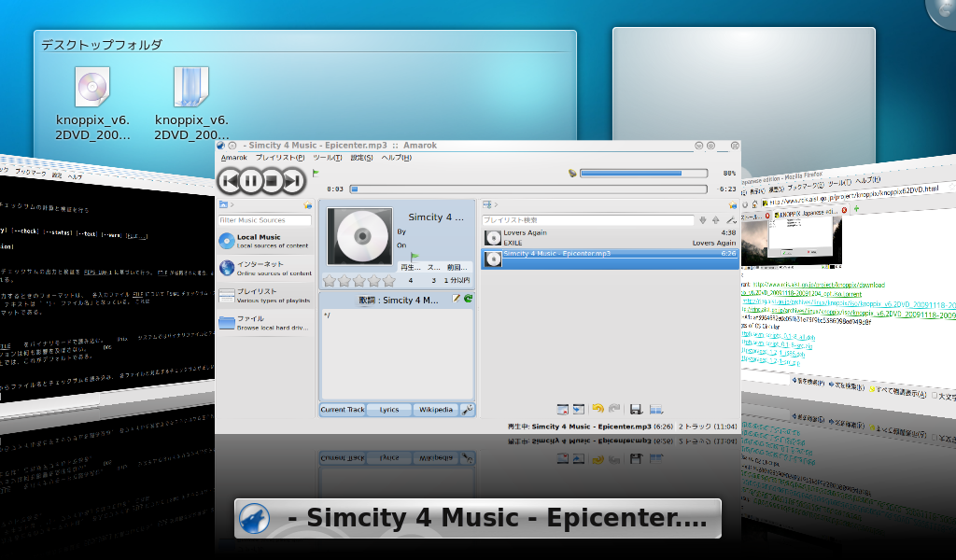The width and height of the screenshot is (956, 560).
Task: Click the knoppix download URL link in Firefox
Action: [818, 285]
